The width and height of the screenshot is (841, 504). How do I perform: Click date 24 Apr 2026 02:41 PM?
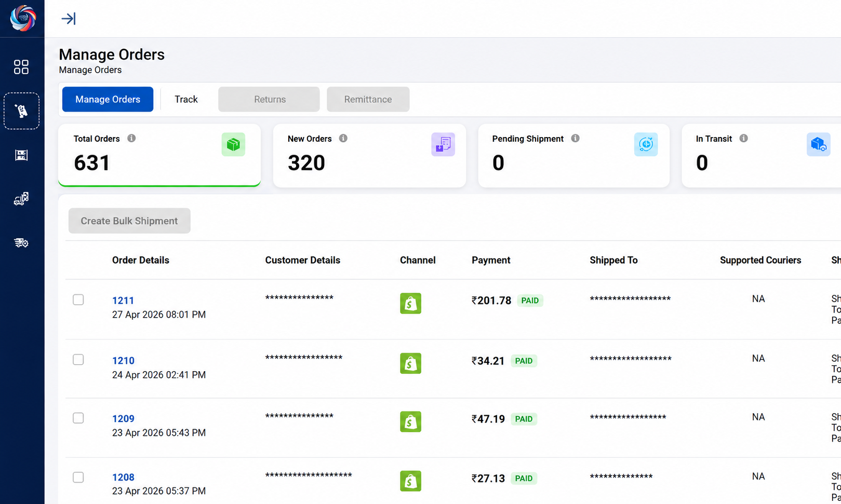pos(159,375)
